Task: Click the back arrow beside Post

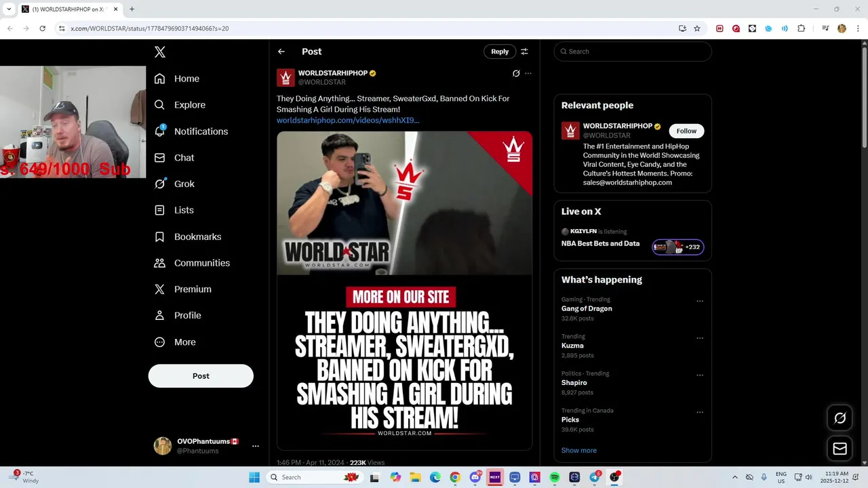Action: (281, 52)
